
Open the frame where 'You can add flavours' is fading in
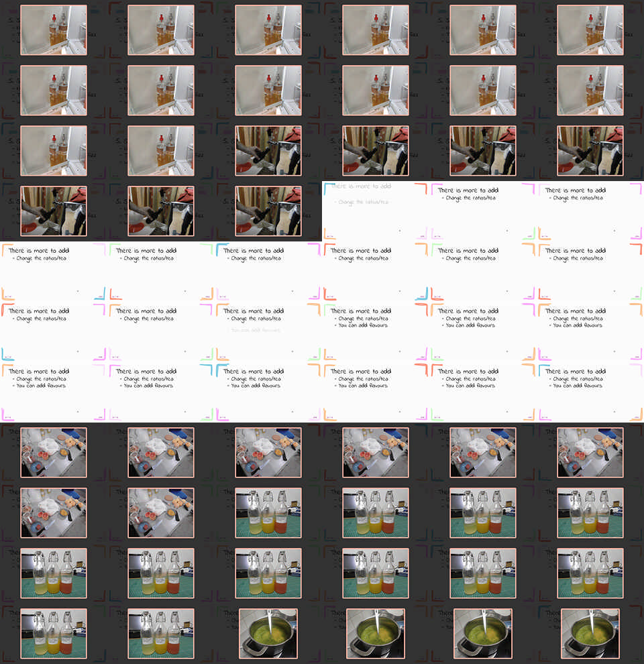268,331
